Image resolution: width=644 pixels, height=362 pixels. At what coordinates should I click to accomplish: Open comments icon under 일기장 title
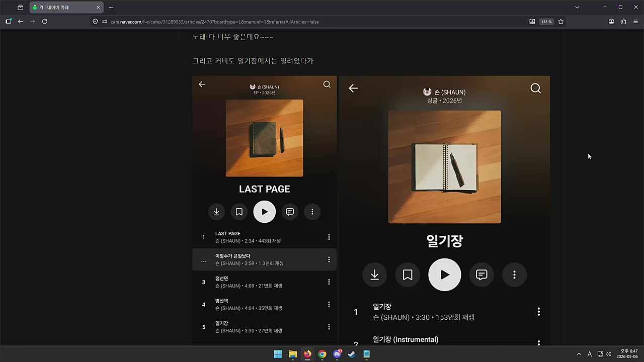click(x=481, y=275)
